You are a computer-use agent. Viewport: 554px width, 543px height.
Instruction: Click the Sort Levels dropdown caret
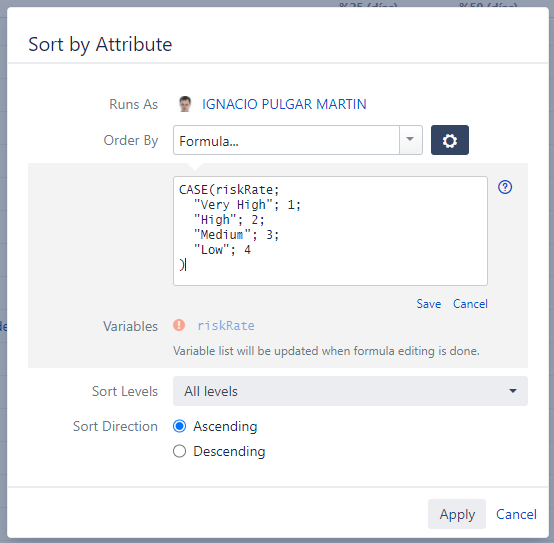tap(513, 391)
